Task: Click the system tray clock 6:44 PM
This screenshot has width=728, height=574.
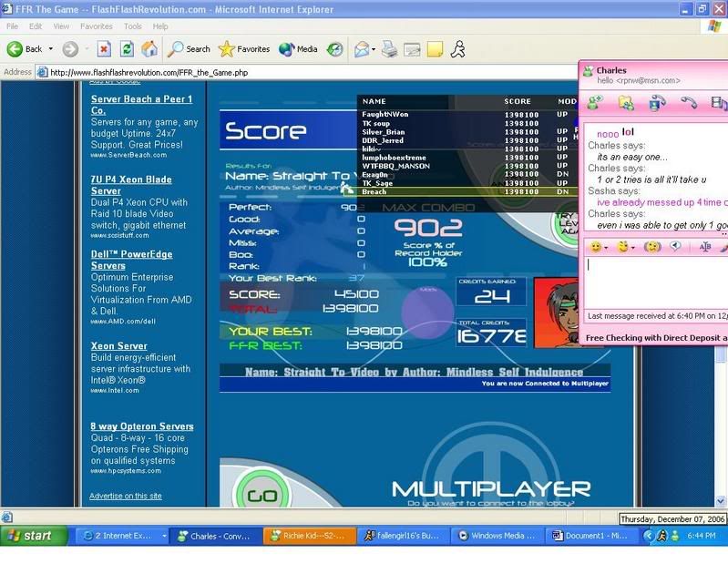Action: coord(701,536)
